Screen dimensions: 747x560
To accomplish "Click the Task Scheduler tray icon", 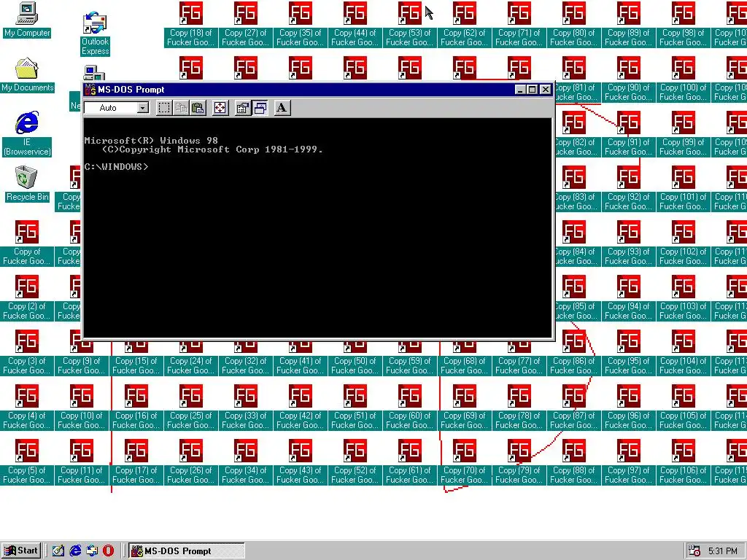I will click(694, 551).
